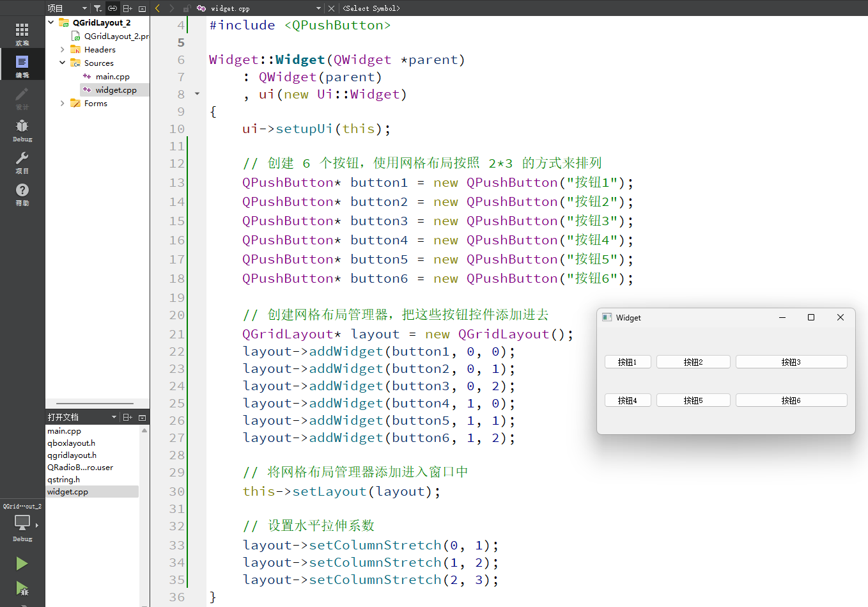Screen dimensions: 868x607
Task: Navigate back using the yellow left arrow
Action: tap(157, 8)
